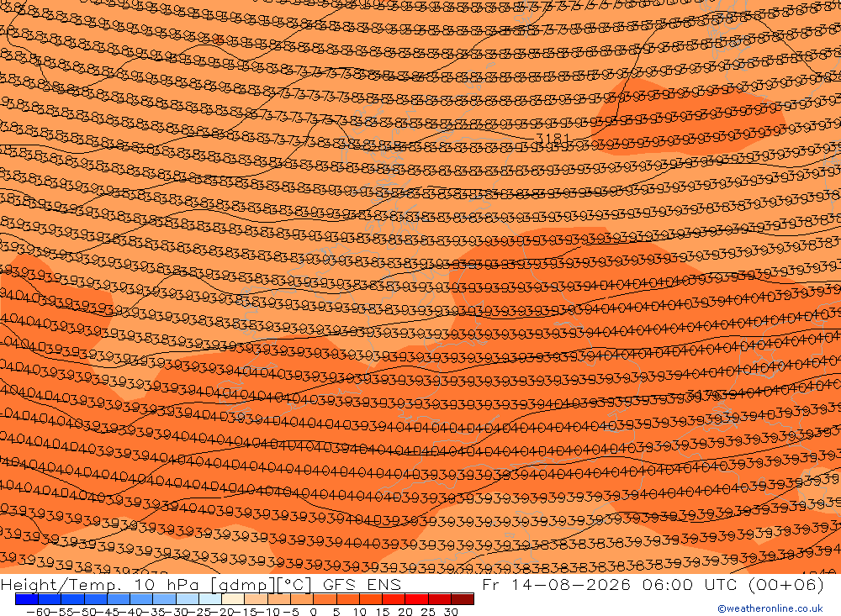Image resolution: width=841 pixels, height=616 pixels.
Task: Click the weatheronline.co.uk copyright link
Action: click(x=770, y=608)
